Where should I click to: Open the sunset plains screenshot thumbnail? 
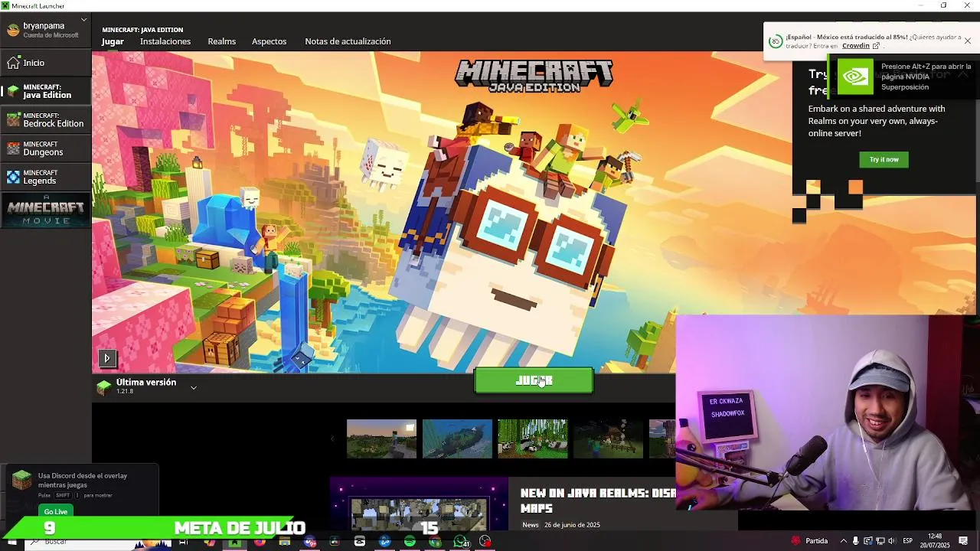coord(381,439)
